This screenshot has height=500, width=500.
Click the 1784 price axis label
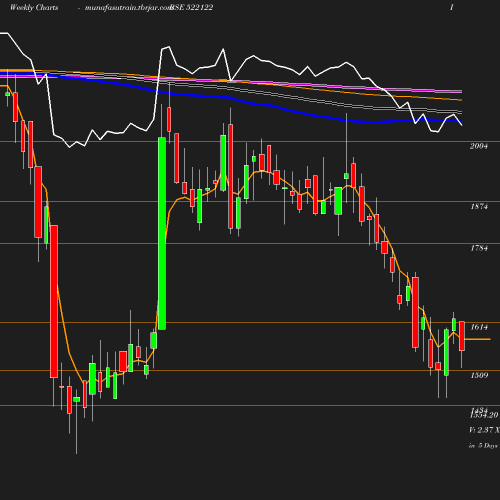click(479, 248)
